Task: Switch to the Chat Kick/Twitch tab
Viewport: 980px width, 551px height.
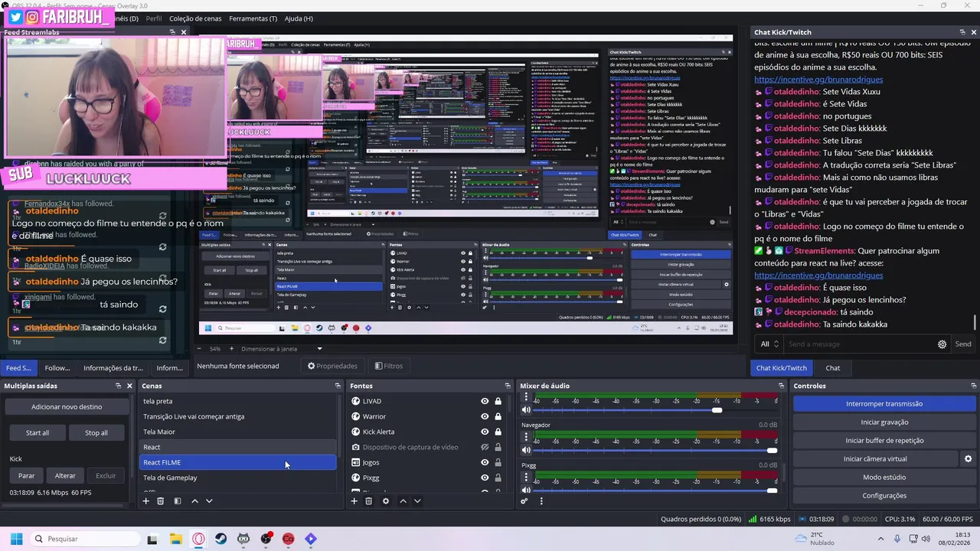Action: tap(782, 368)
